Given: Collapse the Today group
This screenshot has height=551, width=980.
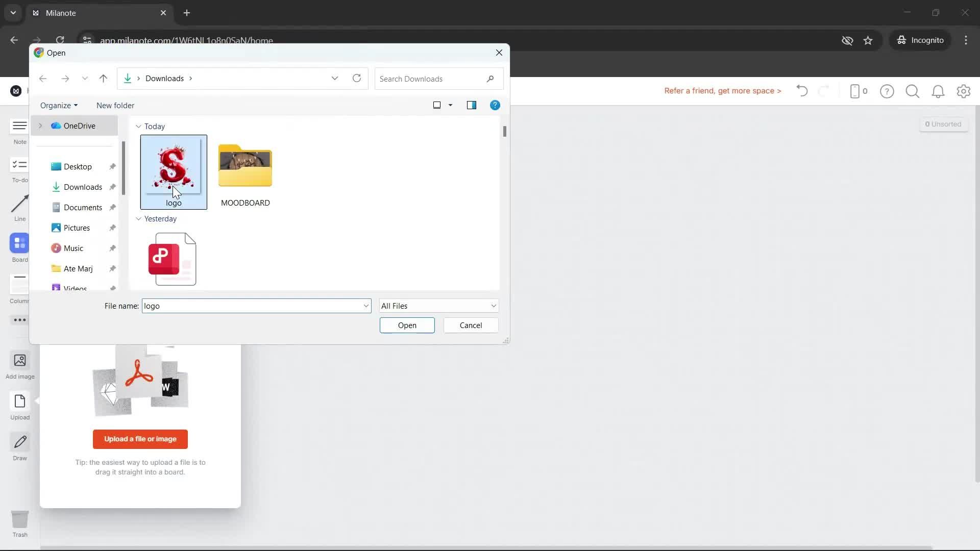Looking at the screenshot, I should click(x=138, y=127).
